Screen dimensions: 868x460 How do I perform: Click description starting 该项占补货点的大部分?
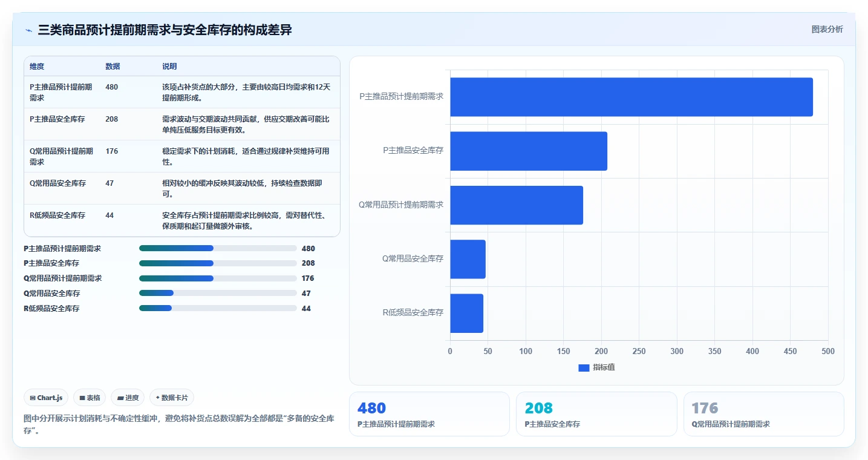tap(246, 92)
